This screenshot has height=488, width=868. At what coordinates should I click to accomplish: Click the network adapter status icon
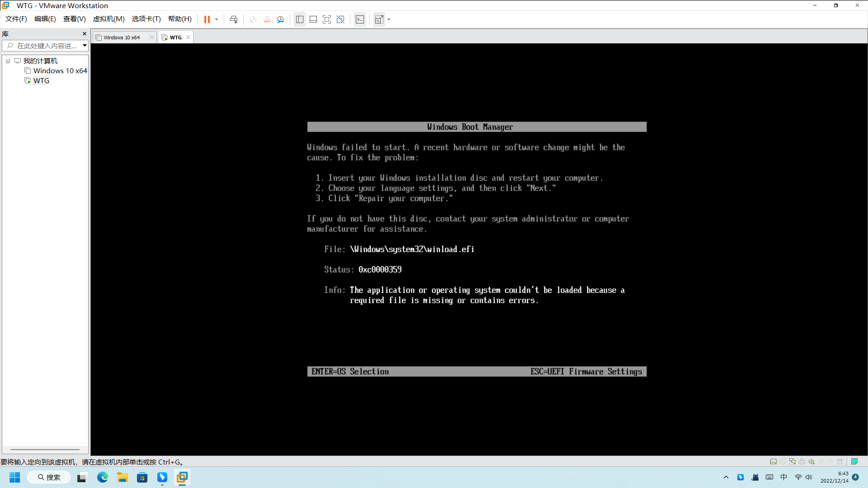coord(792,461)
